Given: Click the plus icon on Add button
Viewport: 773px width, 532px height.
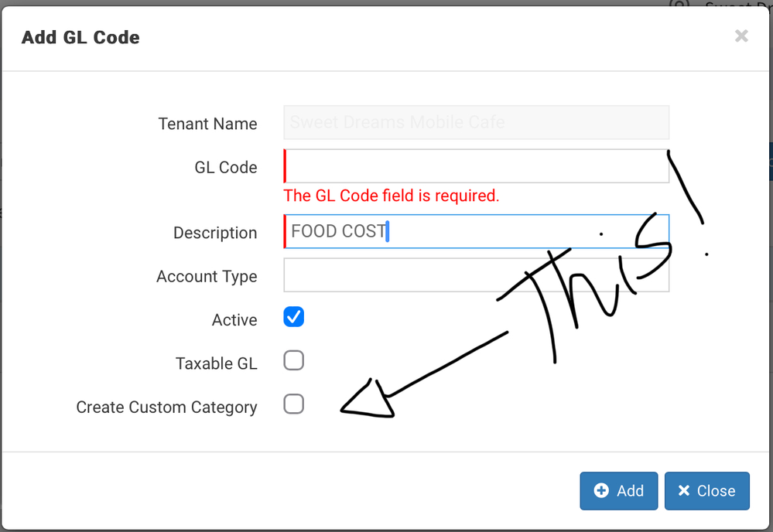Looking at the screenshot, I should 601,490.
